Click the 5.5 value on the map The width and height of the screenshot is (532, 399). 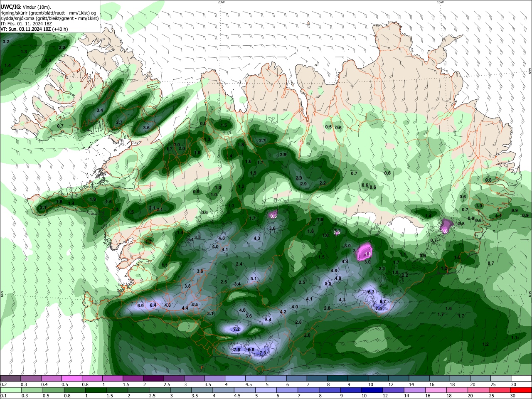[x=328, y=284]
